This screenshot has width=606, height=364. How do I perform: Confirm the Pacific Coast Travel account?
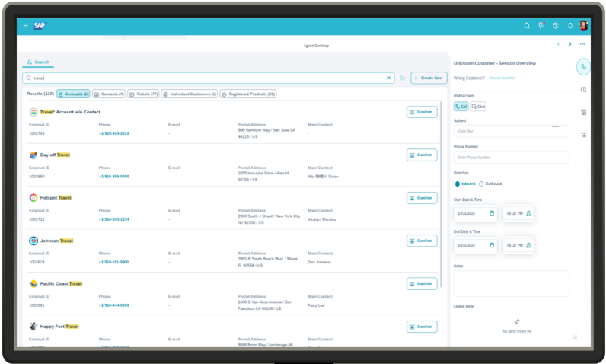tap(422, 284)
